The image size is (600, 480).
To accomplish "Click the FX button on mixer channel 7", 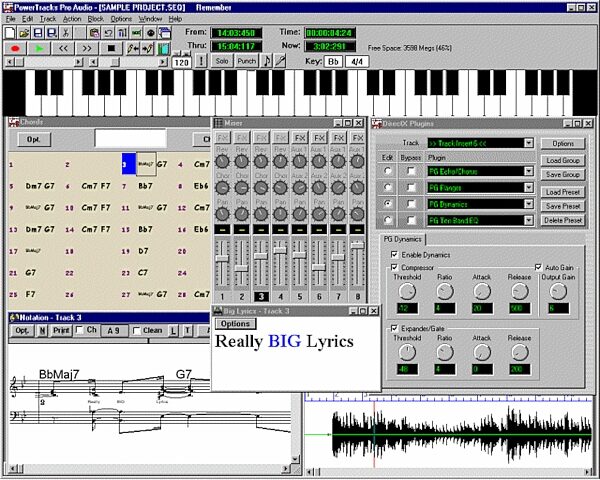I will pyautogui.click(x=338, y=137).
